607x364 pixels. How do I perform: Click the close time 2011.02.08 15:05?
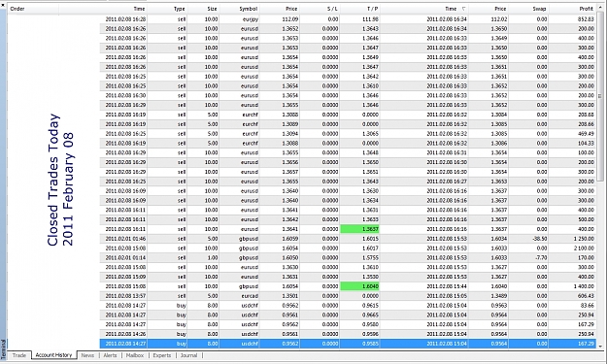coord(447,296)
